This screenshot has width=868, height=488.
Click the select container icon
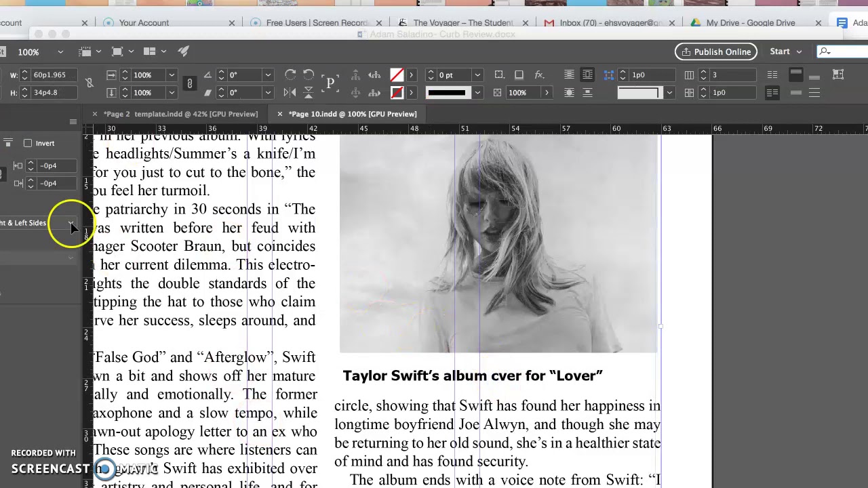point(355,75)
